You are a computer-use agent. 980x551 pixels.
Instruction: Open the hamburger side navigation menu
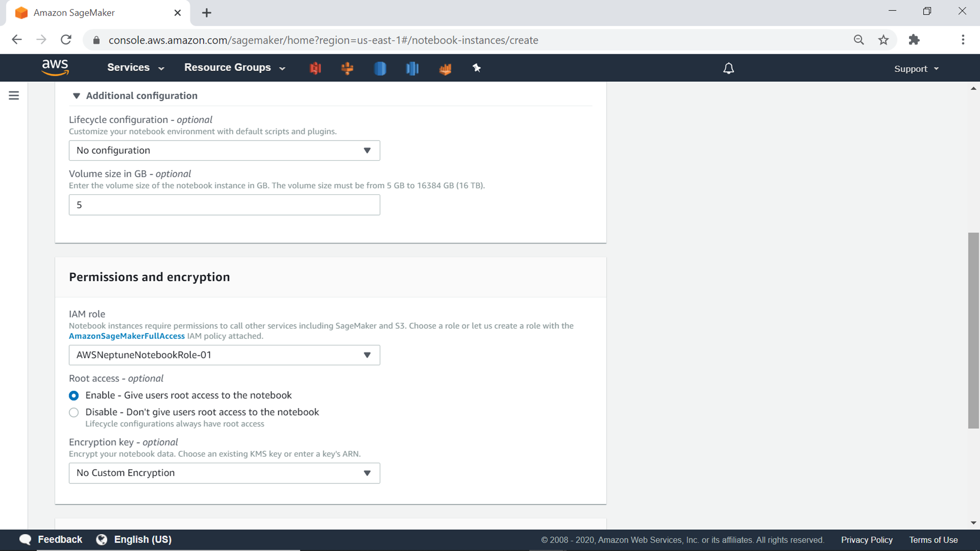point(14,96)
